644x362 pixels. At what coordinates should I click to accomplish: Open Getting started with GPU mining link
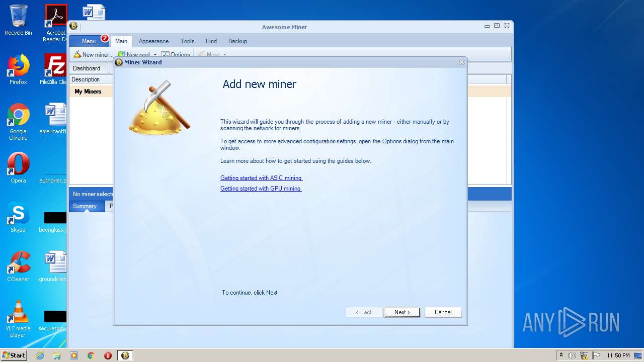[261, 189]
